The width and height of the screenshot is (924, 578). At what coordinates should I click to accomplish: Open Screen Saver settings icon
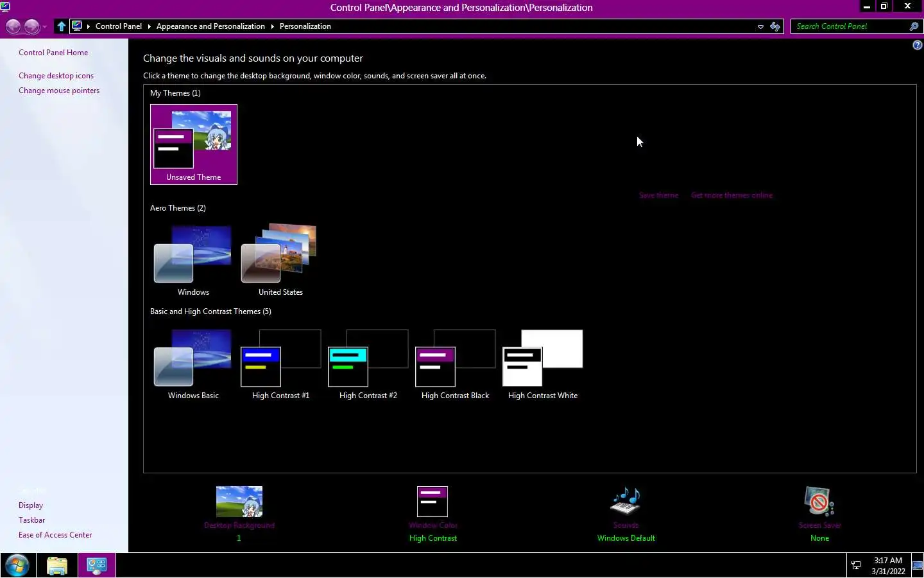pos(819,502)
